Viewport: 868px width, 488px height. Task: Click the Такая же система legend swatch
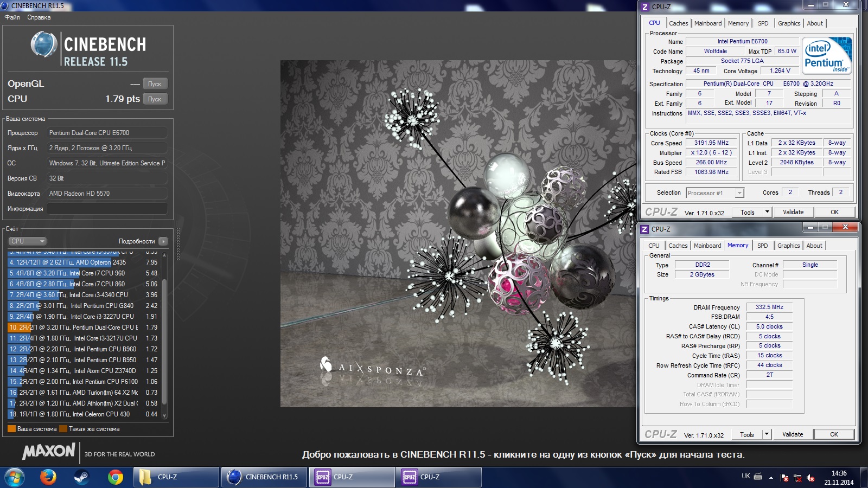point(63,429)
